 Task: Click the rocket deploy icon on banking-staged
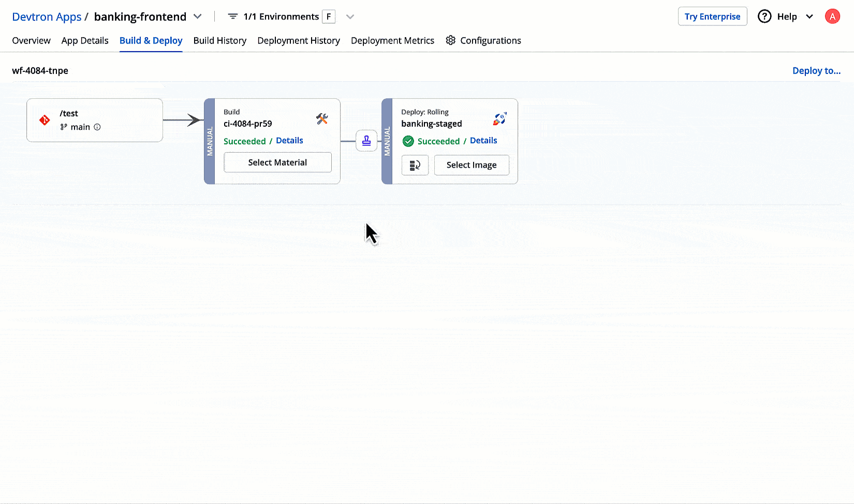(499, 119)
